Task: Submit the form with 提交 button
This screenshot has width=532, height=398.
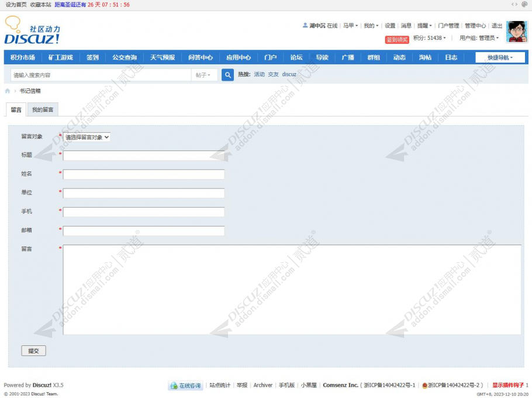Action: click(33, 351)
